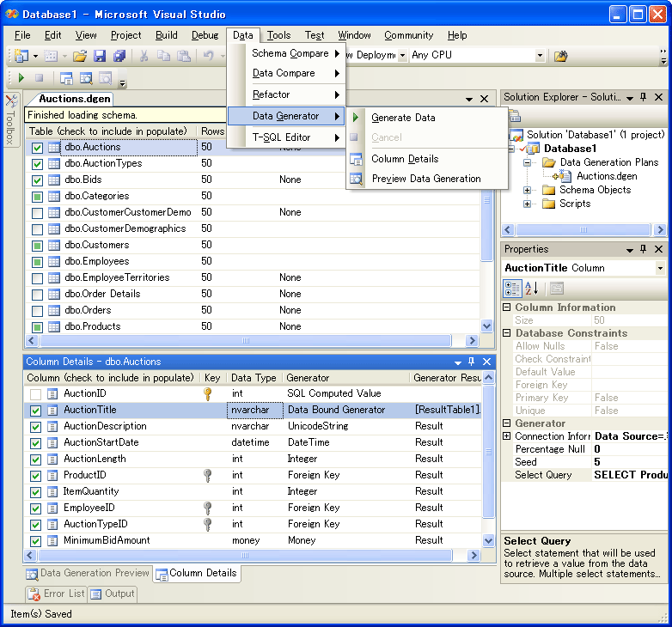Click the dbo.Bids table icon
Screen dimensions: 672x627
tap(54, 180)
